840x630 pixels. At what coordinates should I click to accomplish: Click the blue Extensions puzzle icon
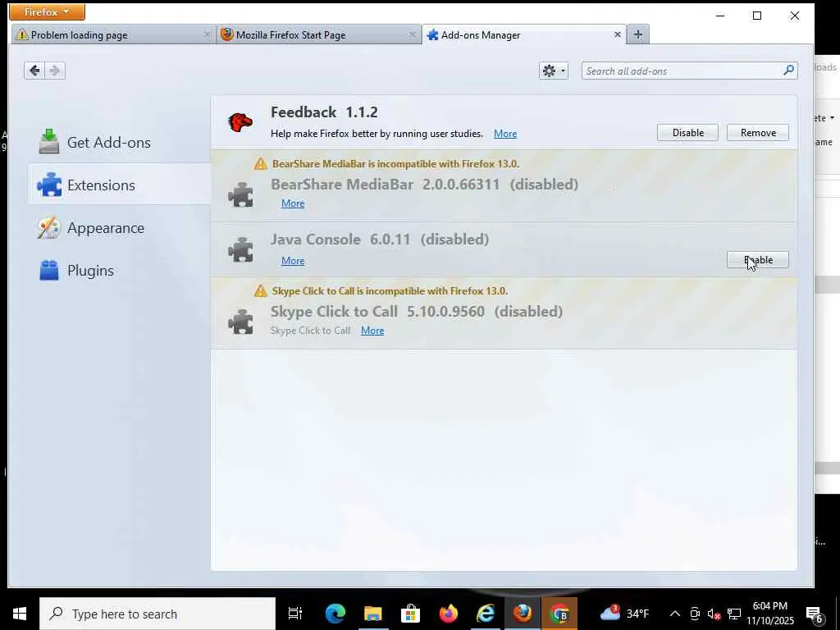49,185
